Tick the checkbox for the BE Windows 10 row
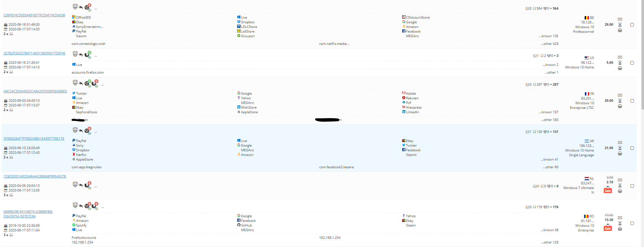The image size is (644, 247). (632, 25)
